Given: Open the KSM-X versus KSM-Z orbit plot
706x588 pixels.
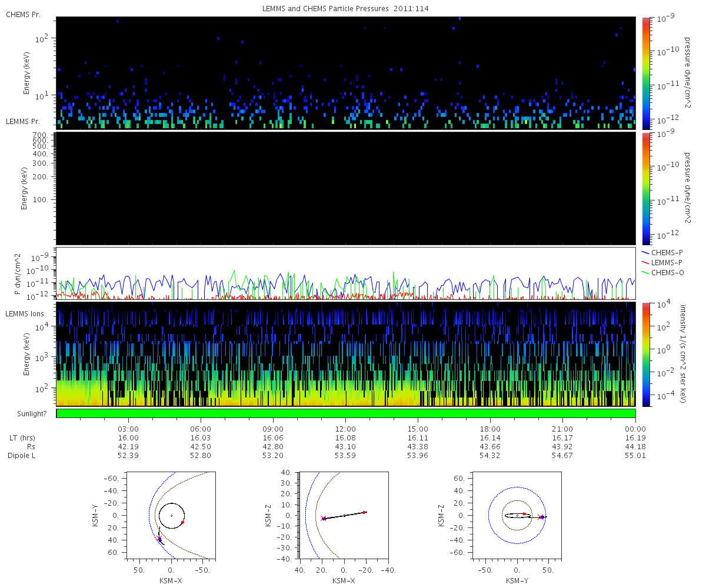Looking at the screenshot, I should coord(344,514).
